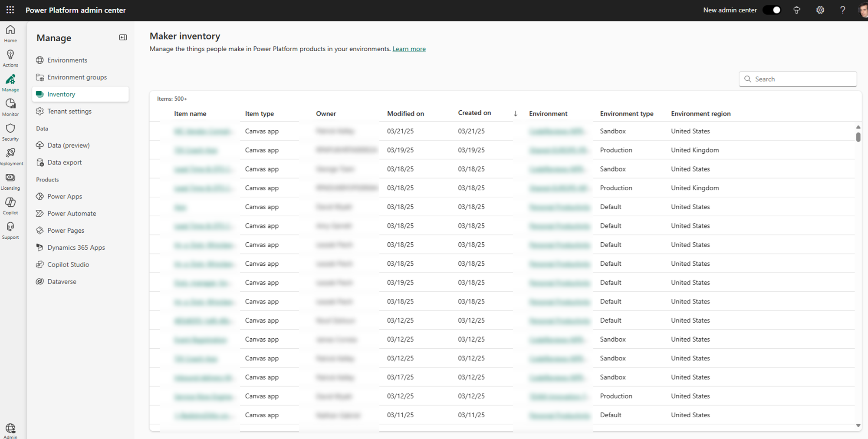The image size is (868, 439).
Task: Click the inventory table scrollbar thumb
Action: click(x=858, y=137)
